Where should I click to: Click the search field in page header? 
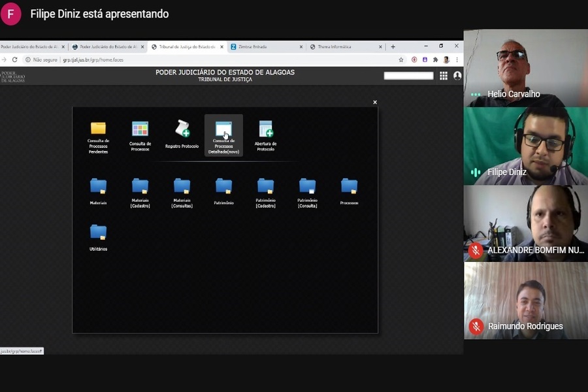pos(408,76)
